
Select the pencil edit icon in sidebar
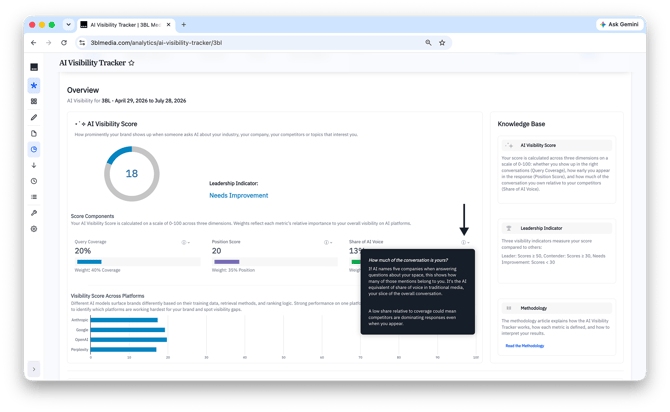(34, 117)
